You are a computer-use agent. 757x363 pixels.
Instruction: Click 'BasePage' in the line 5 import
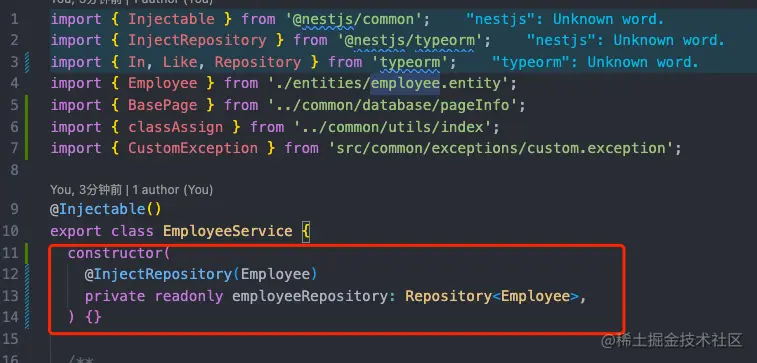pos(162,105)
